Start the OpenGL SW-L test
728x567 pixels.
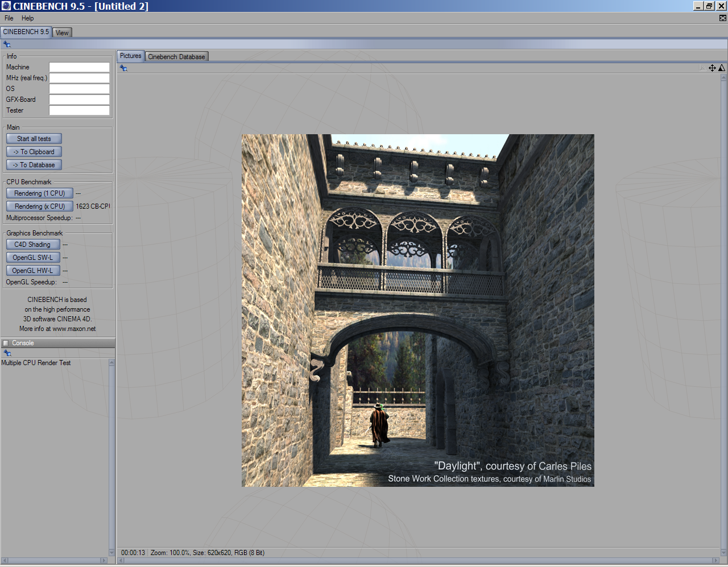pos(33,258)
